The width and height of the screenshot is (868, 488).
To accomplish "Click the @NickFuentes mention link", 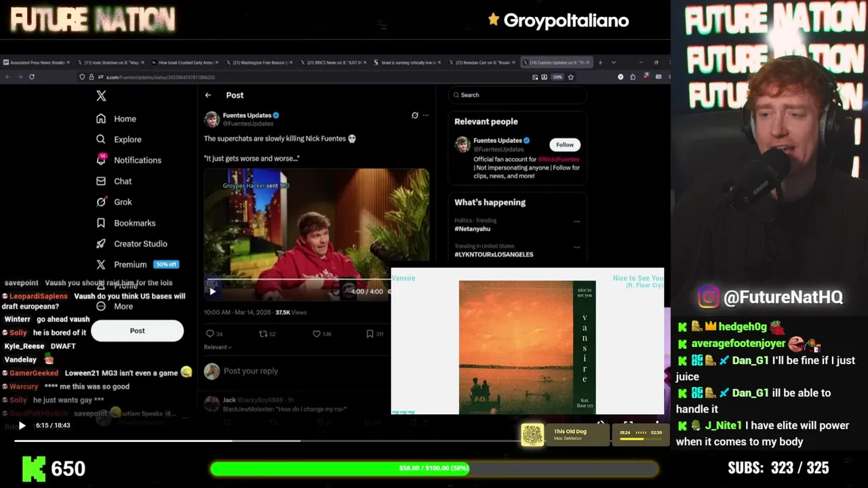I will [x=559, y=159].
